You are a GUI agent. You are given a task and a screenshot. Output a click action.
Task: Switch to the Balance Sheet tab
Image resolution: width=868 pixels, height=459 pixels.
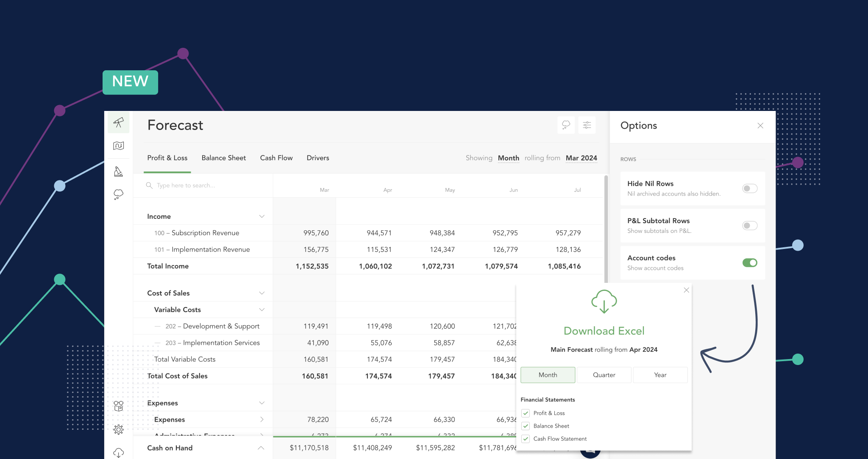pos(224,158)
